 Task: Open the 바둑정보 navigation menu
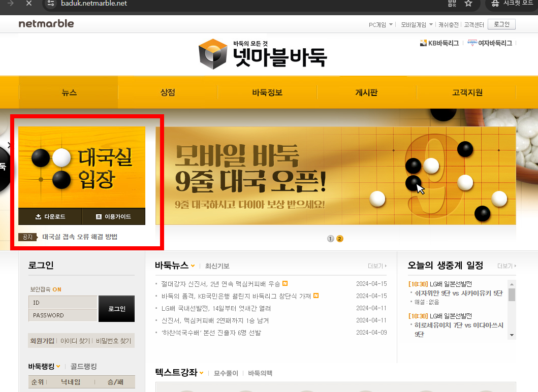pos(268,92)
